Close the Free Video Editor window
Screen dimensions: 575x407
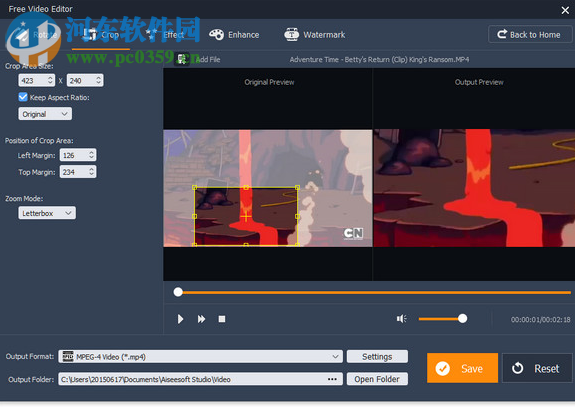coord(565,10)
